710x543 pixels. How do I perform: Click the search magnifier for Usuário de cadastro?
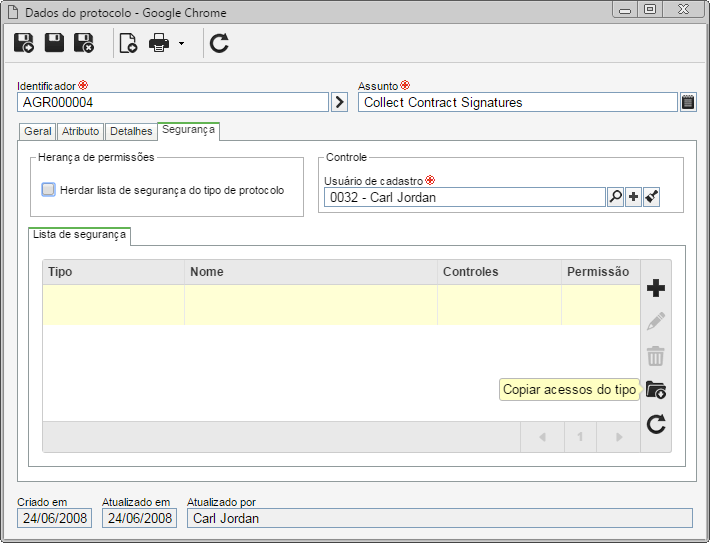click(615, 197)
